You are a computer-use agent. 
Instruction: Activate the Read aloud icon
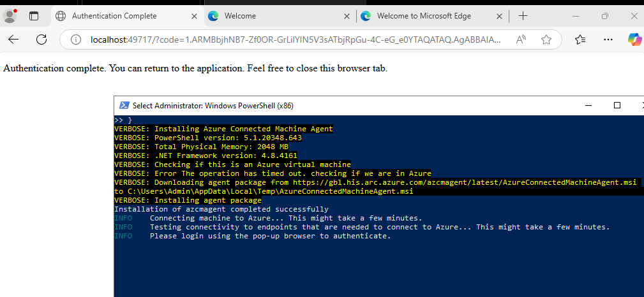pos(521,40)
